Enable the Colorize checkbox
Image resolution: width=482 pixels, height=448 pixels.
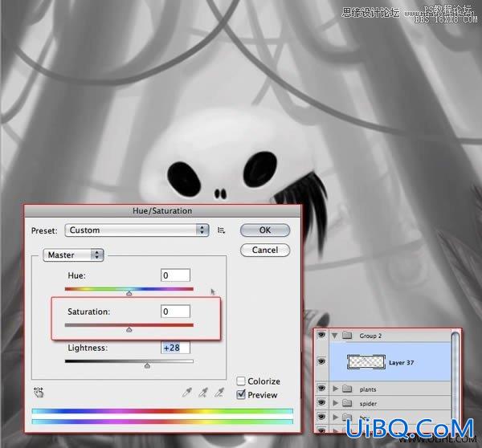click(x=241, y=381)
